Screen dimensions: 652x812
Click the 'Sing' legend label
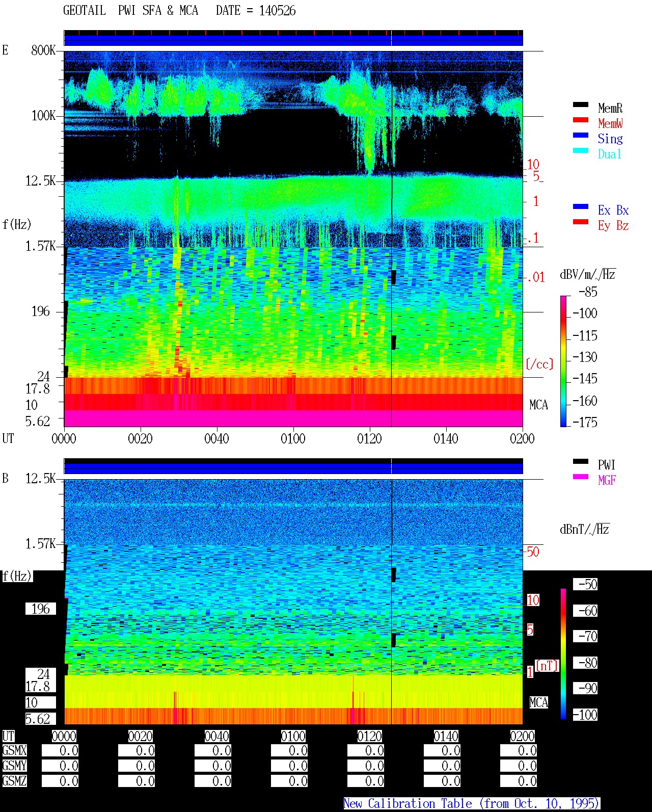pyautogui.click(x=610, y=139)
